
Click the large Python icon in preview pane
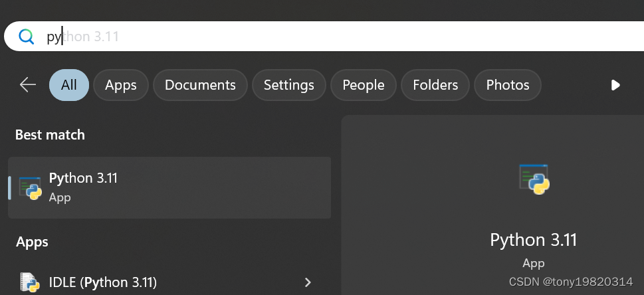pyautogui.click(x=534, y=179)
